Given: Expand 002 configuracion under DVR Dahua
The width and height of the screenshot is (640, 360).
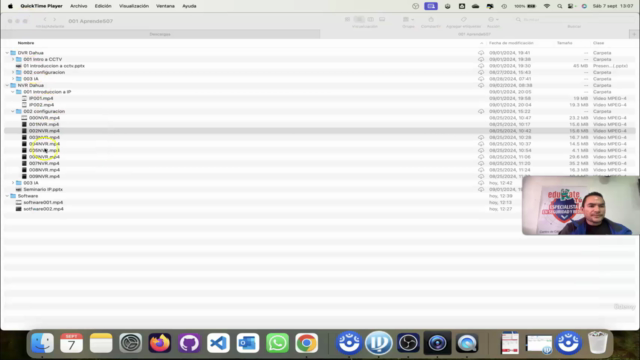Looking at the screenshot, I should click(13, 72).
